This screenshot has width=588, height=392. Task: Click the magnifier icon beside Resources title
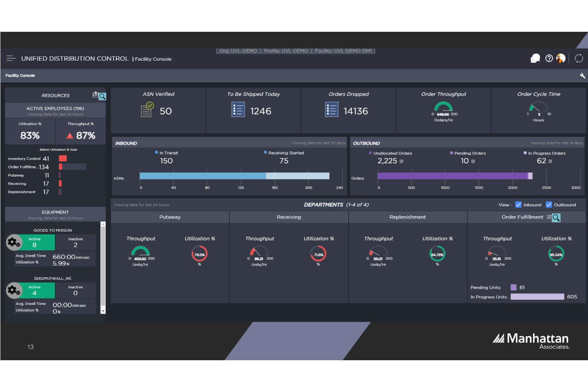[103, 96]
